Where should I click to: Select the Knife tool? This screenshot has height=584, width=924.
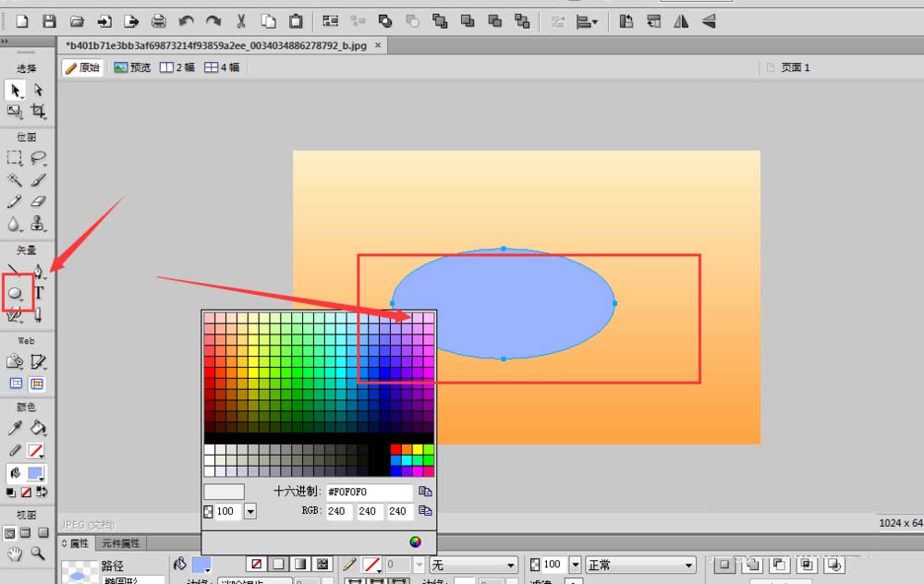[x=38, y=315]
